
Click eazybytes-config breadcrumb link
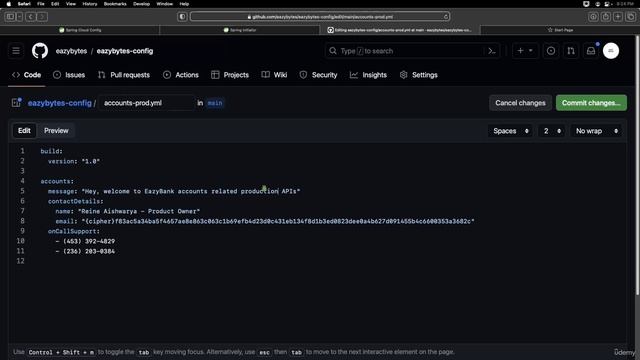click(60, 103)
